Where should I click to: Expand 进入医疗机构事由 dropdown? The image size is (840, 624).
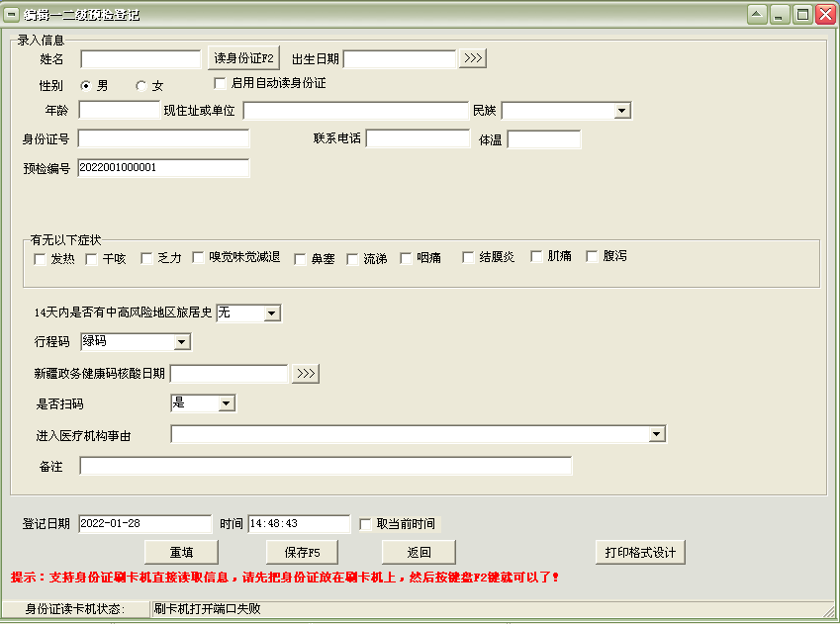656,434
